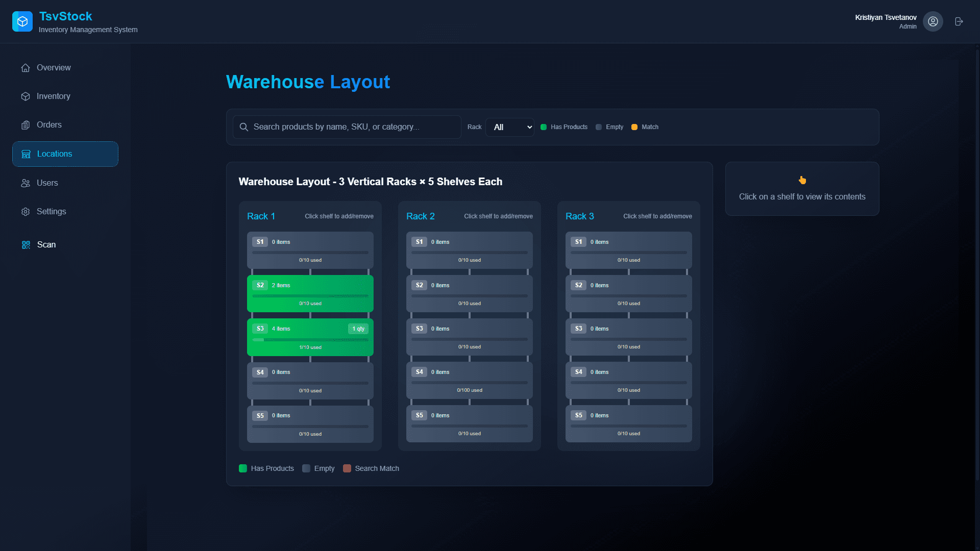This screenshot has width=980, height=551.
Task: Click the Scan QR code icon
Action: click(26, 245)
